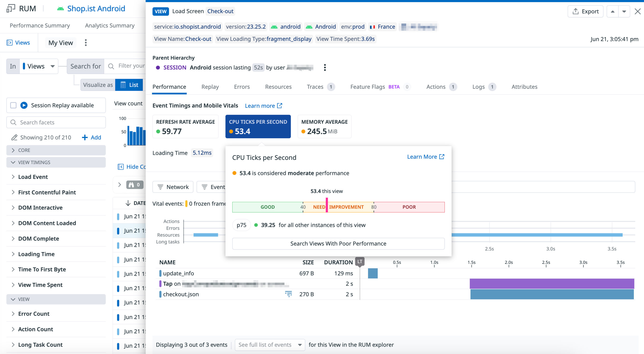This screenshot has height=354, width=644.
Task: Expand the Load Event facet
Action: (56, 177)
